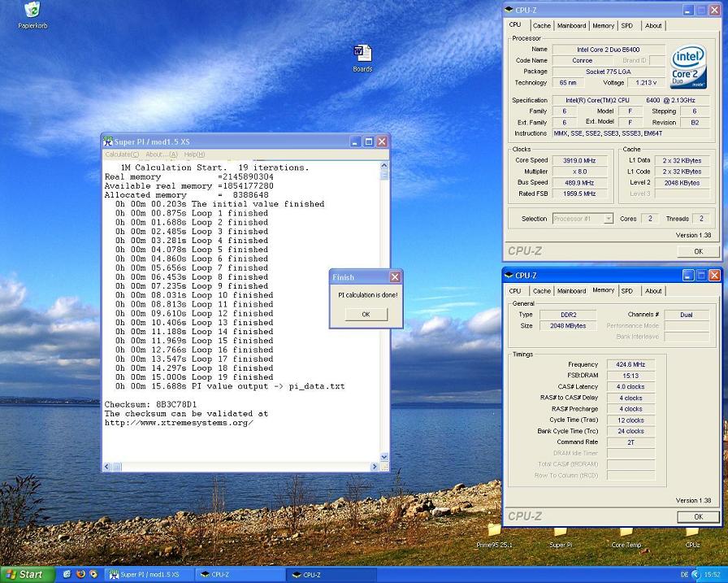
Task: Click the Show Desktop quick launch icon
Action: pyautogui.click(x=67, y=574)
